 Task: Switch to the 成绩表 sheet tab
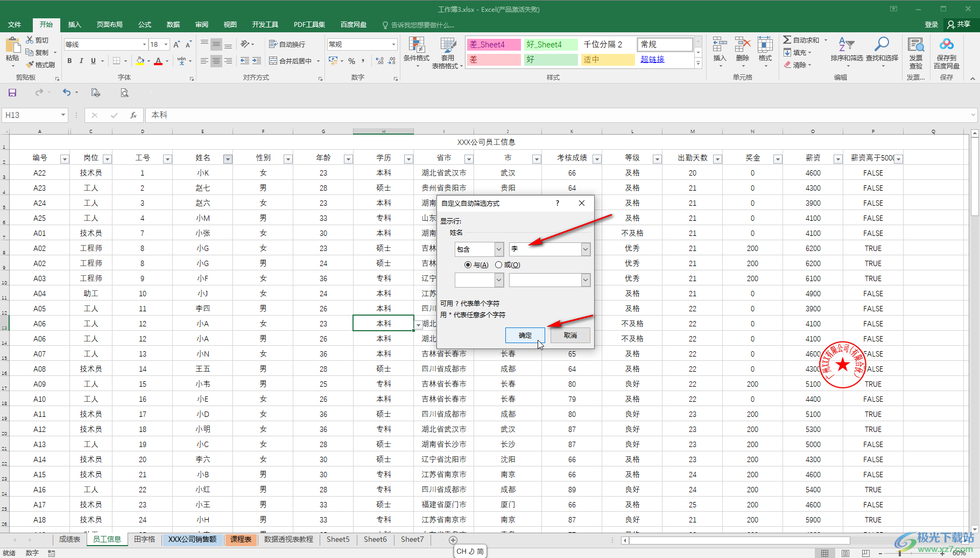[x=69, y=539]
